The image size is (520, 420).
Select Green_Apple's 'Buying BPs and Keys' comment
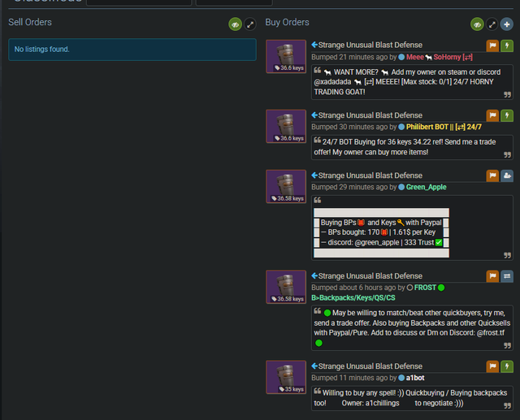coord(412,227)
